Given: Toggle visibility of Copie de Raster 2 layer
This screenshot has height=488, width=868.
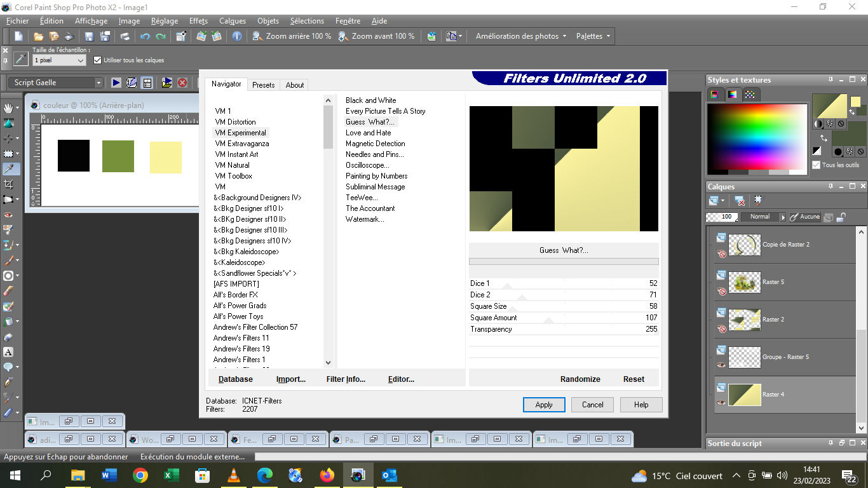Looking at the screenshot, I should (x=721, y=255).
